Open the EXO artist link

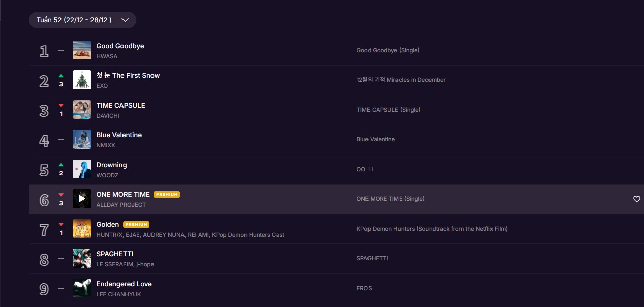(x=102, y=86)
